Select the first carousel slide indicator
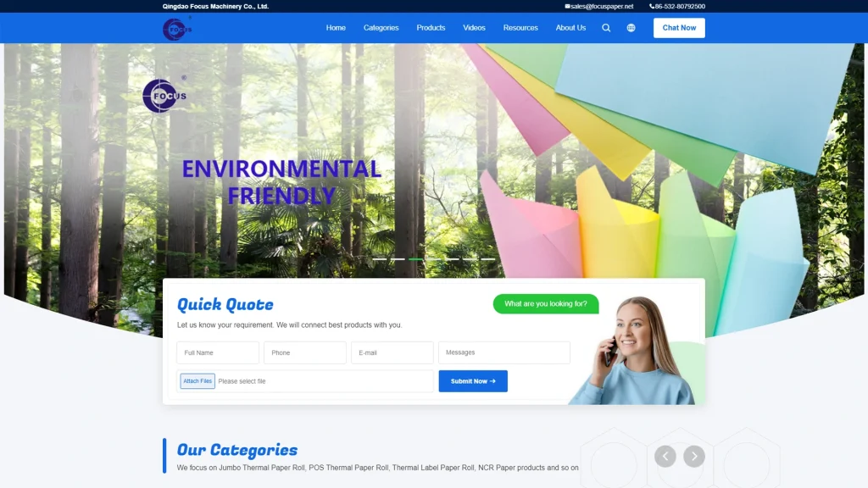Screen dimensions: 868x488 coord(379,259)
